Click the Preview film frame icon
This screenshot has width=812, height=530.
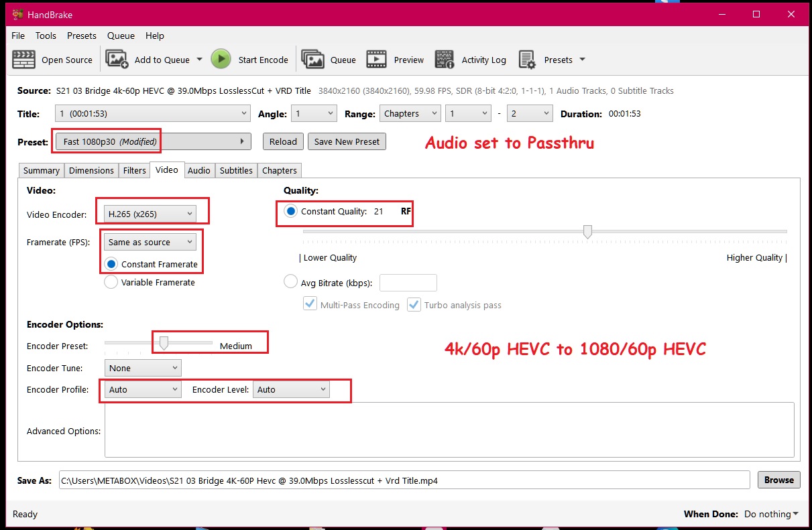coord(377,60)
